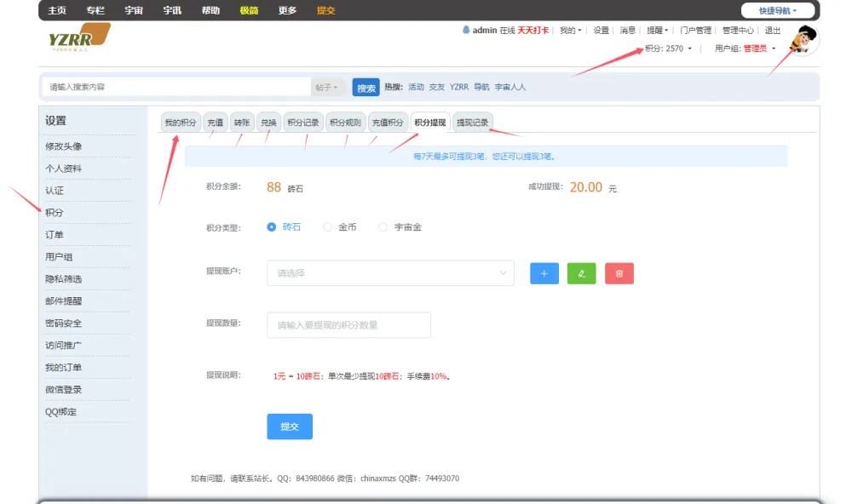Viewport: 852px width, 504px height.
Task: Click the green pencil icon to edit account
Action: tap(581, 272)
